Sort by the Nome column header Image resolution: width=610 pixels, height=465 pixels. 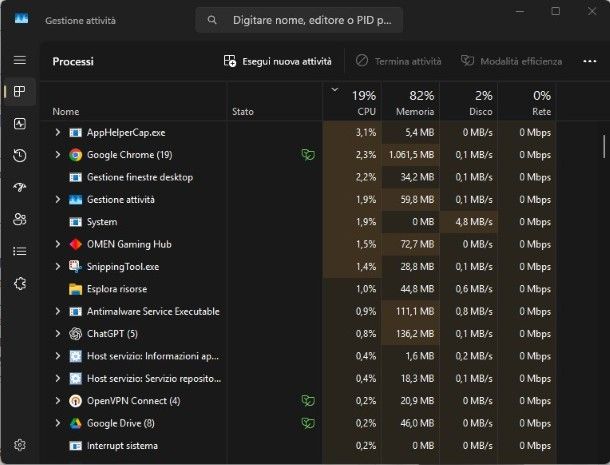pos(133,102)
